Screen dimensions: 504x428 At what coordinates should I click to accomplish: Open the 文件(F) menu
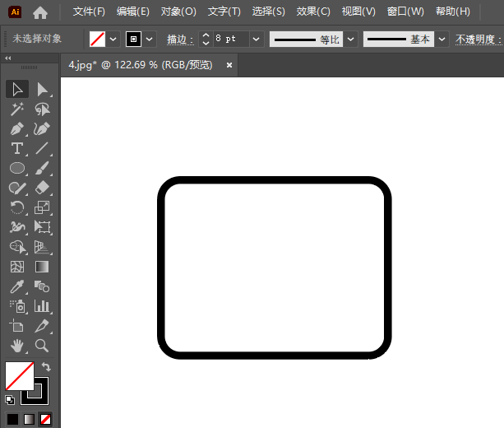pos(89,12)
